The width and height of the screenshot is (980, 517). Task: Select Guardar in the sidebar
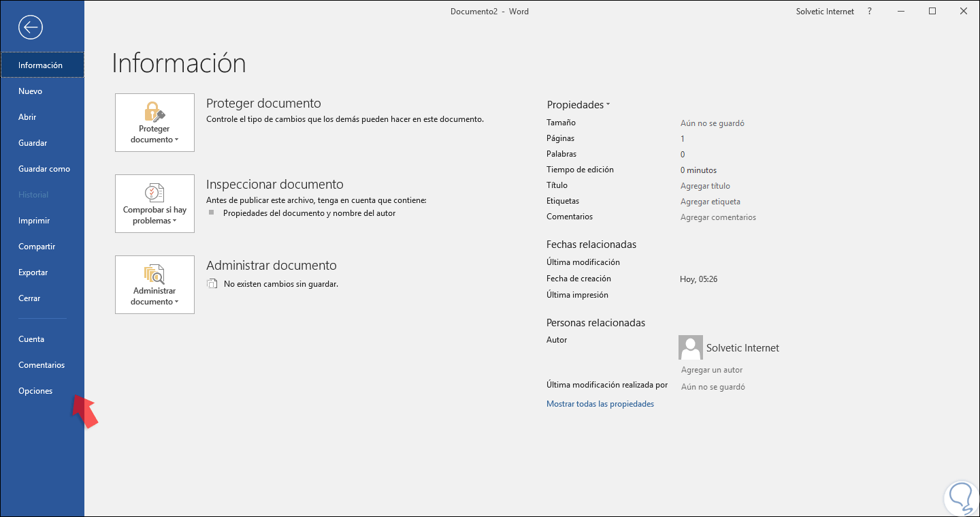tap(42, 143)
